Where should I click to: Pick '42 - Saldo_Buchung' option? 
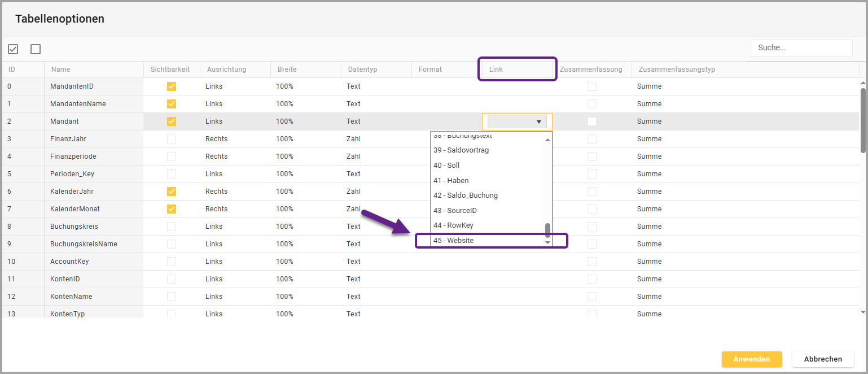coord(486,195)
